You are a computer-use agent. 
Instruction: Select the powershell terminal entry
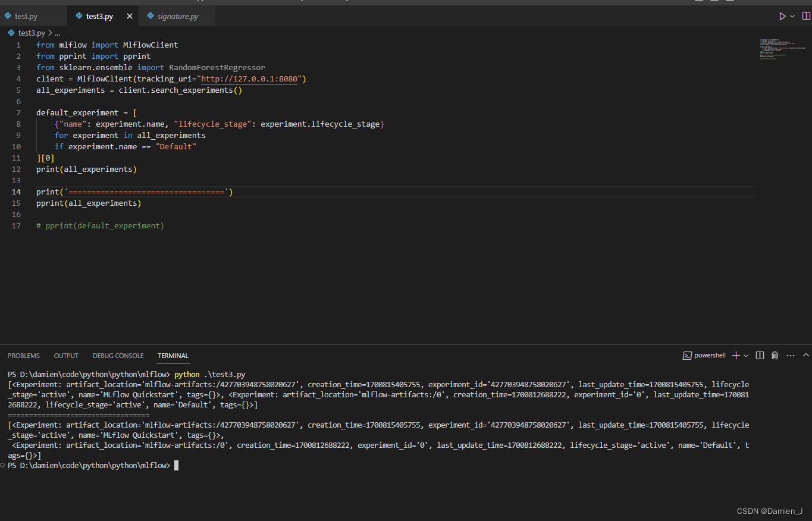click(704, 355)
